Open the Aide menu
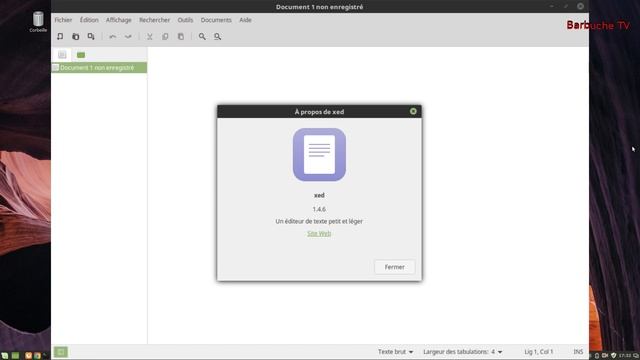The height and width of the screenshot is (360, 640). coord(245,20)
